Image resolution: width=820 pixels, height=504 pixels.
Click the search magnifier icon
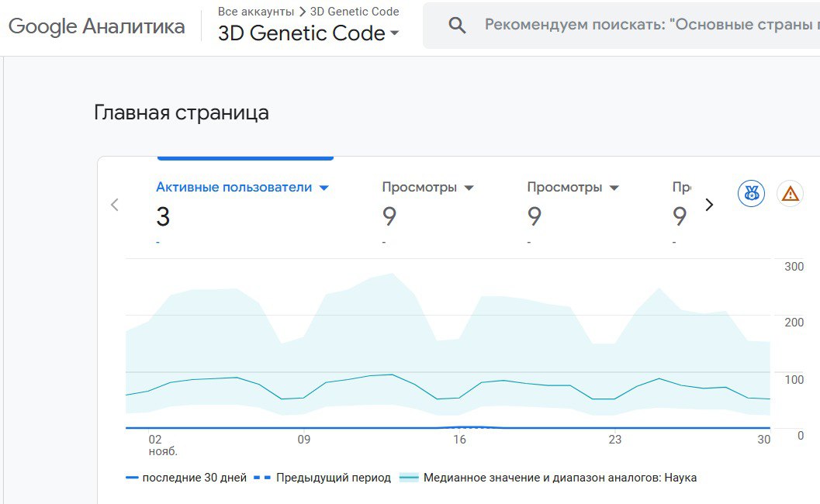(458, 26)
